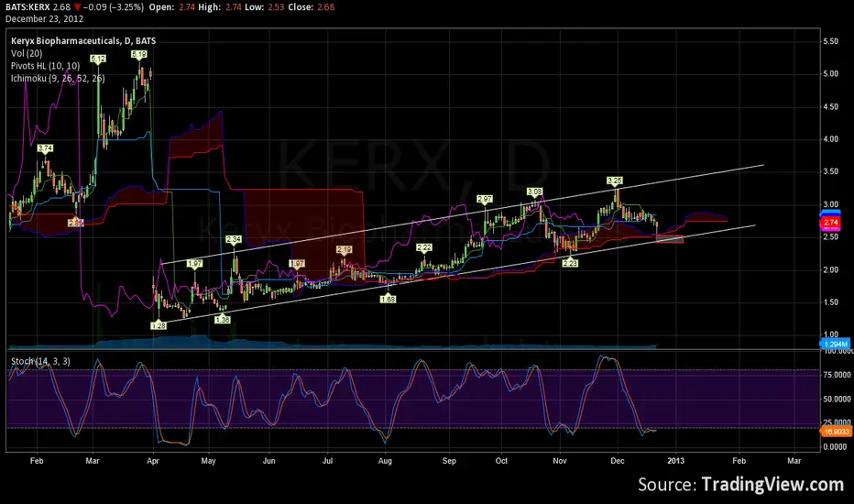The image size is (854, 504).
Task: Click the orange 16.9033 stochastic value tag
Action: point(836,432)
